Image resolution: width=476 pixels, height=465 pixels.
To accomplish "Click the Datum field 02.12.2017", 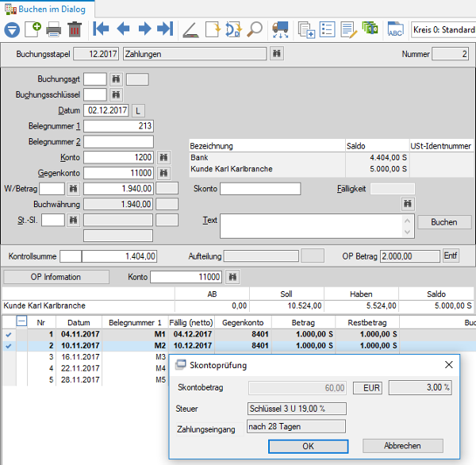I will (106, 110).
